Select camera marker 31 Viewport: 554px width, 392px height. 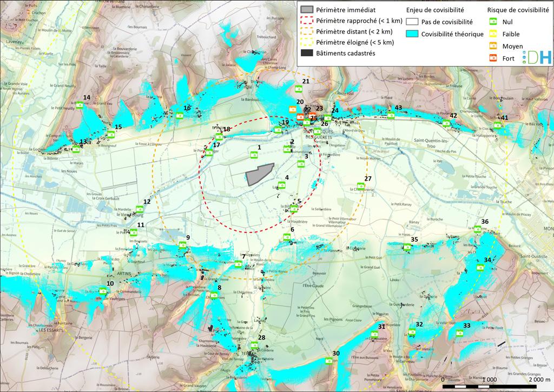374,334
